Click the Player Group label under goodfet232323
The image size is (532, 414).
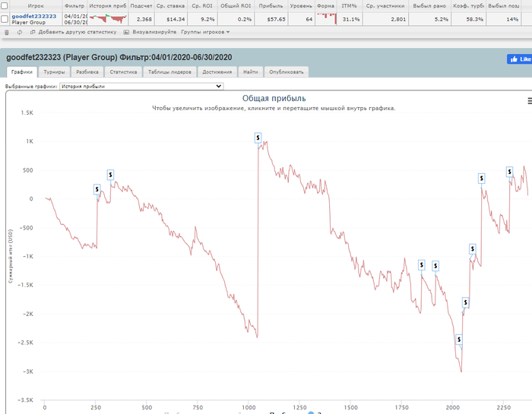click(x=29, y=22)
